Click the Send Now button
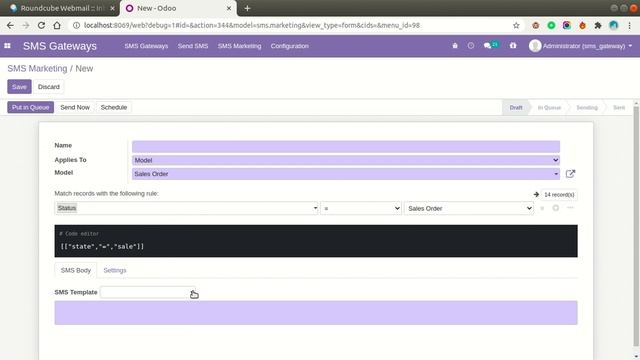The image size is (640, 360). click(75, 107)
